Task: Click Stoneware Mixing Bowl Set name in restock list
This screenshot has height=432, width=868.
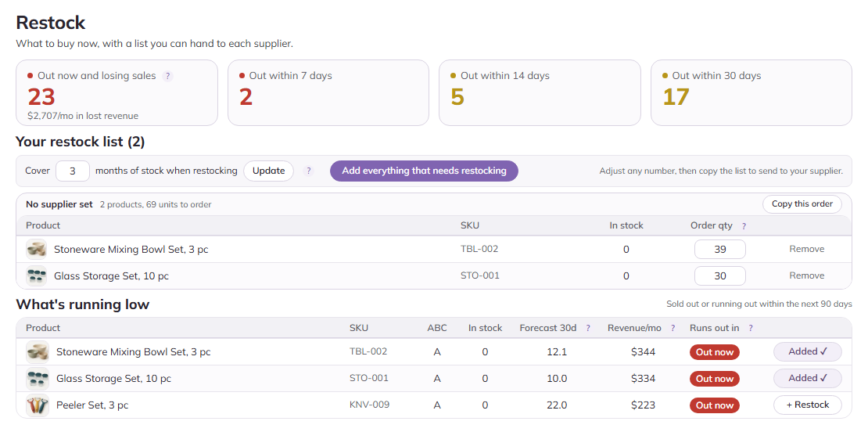Action: [131, 249]
